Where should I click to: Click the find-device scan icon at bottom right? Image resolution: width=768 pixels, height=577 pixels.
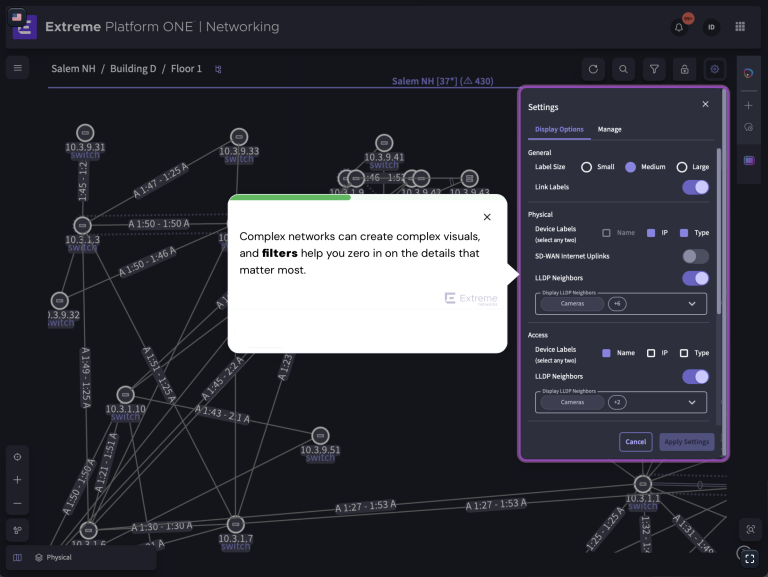[750, 529]
